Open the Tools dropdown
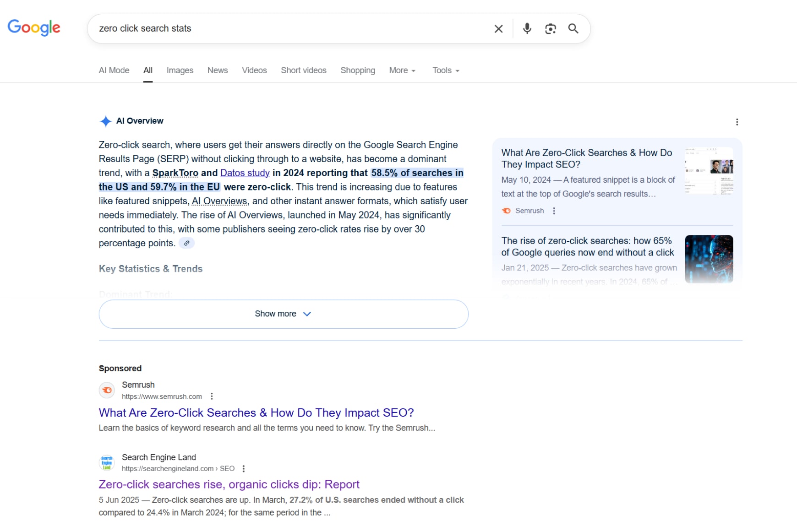The height and width of the screenshot is (532, 797). 445,70
